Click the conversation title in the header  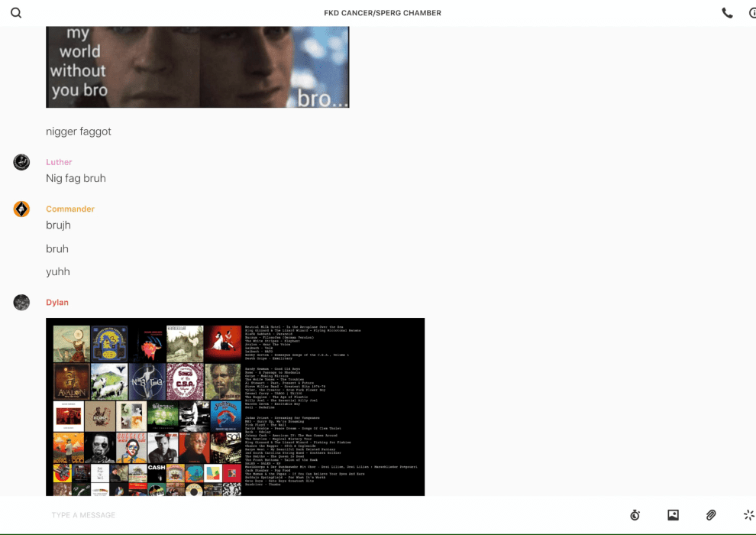(383, 13)
